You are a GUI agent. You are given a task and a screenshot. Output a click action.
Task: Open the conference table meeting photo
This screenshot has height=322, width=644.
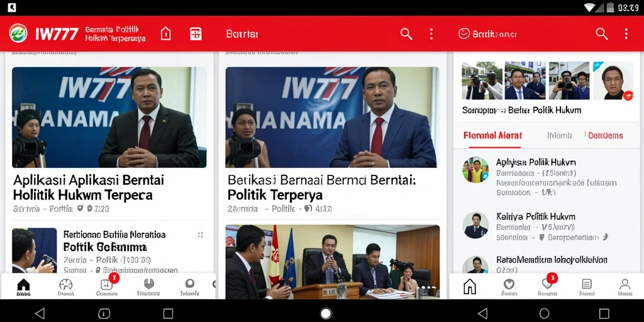[x=332, y=262]
